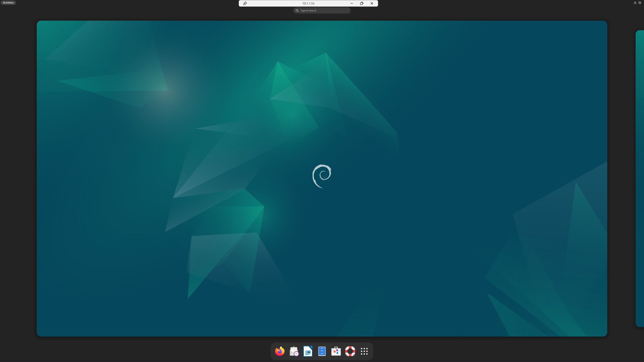Switch to the next workspace on the right
Screen dimensions: 644x362
tap(640, 178)
